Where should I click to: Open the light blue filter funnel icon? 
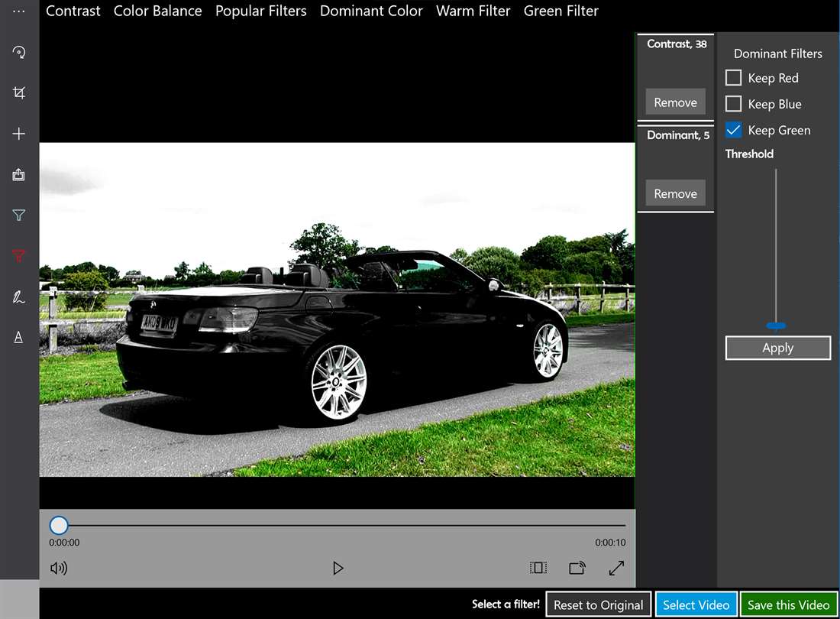pos(19,216)
